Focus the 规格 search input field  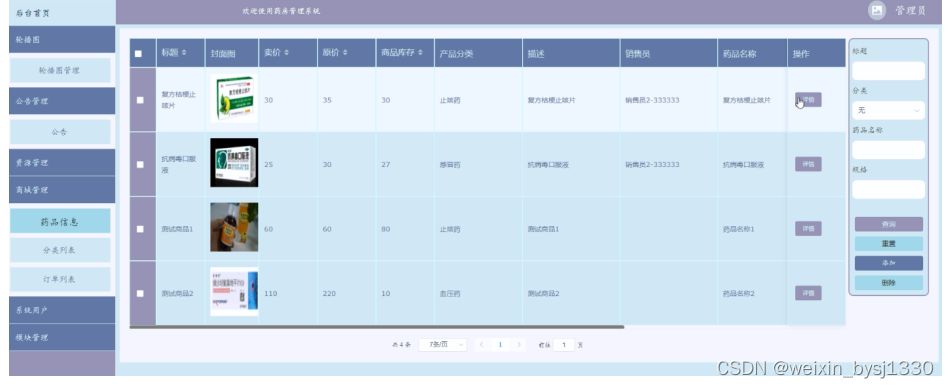pyautogui.click(x=888, y=189)
